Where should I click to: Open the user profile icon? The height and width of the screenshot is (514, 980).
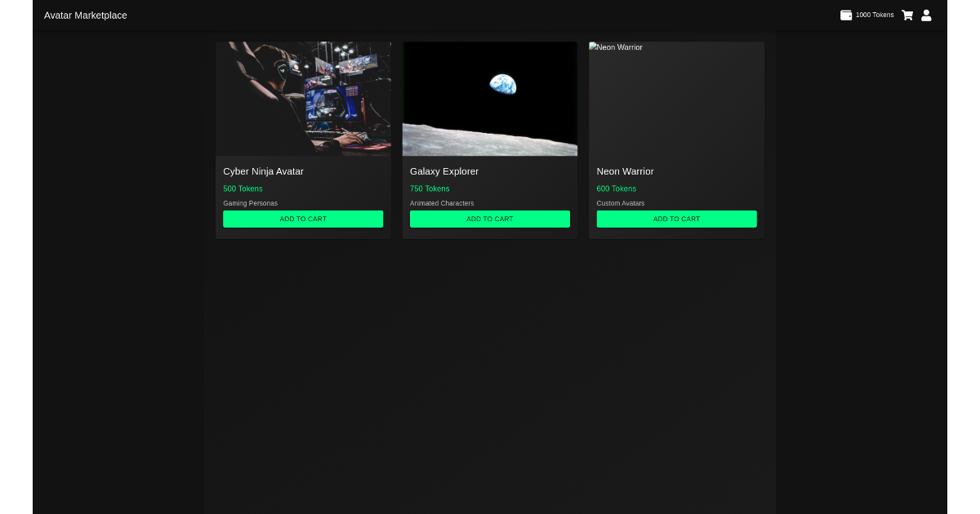pyautogui.click(x=926, y=15)
